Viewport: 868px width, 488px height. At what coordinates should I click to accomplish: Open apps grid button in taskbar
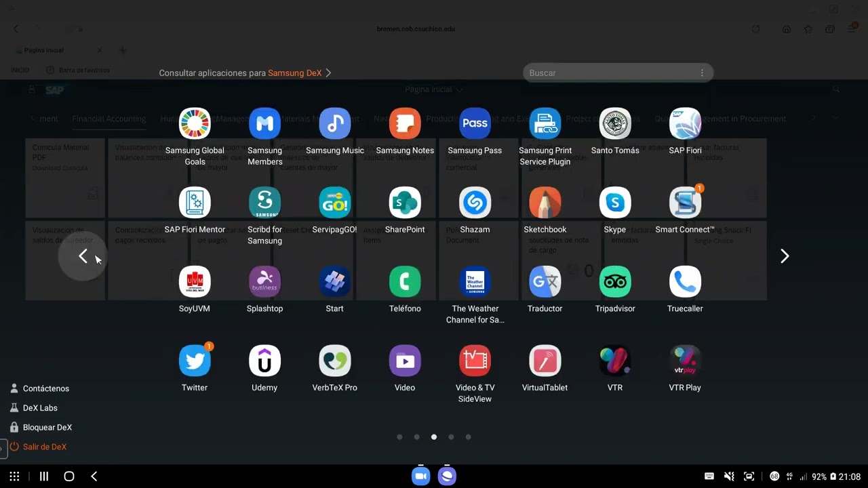(x=14, y=476)
